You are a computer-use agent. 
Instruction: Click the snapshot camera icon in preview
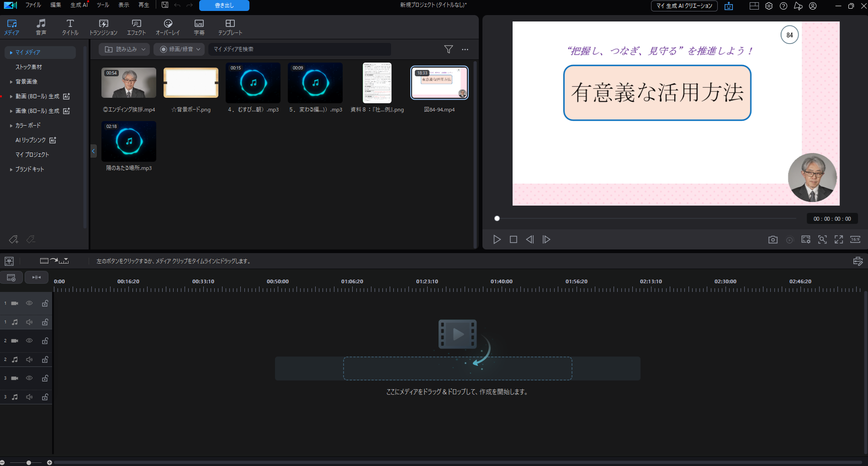tap(773, 240)
